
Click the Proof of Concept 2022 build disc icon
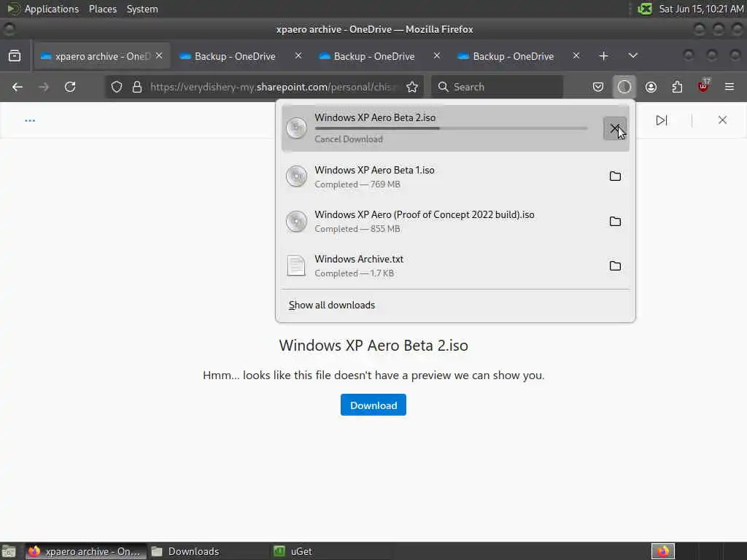[x=296, y=222]
